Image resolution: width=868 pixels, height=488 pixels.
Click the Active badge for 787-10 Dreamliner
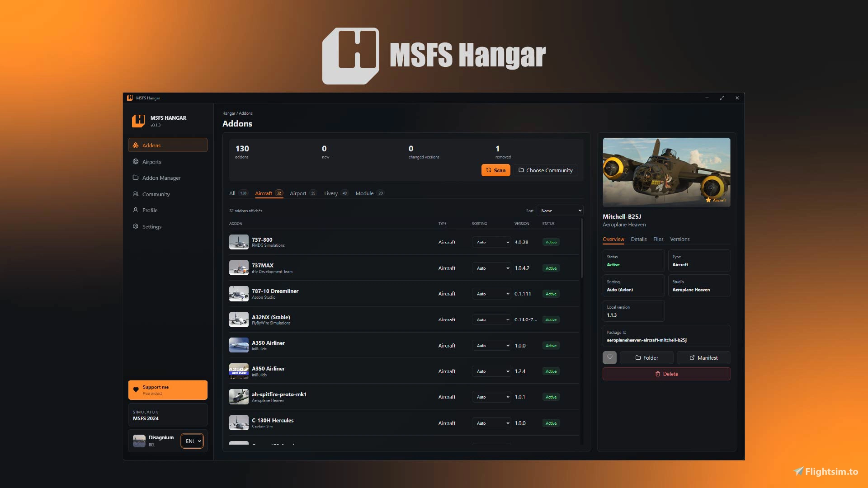tap(551, 294)
